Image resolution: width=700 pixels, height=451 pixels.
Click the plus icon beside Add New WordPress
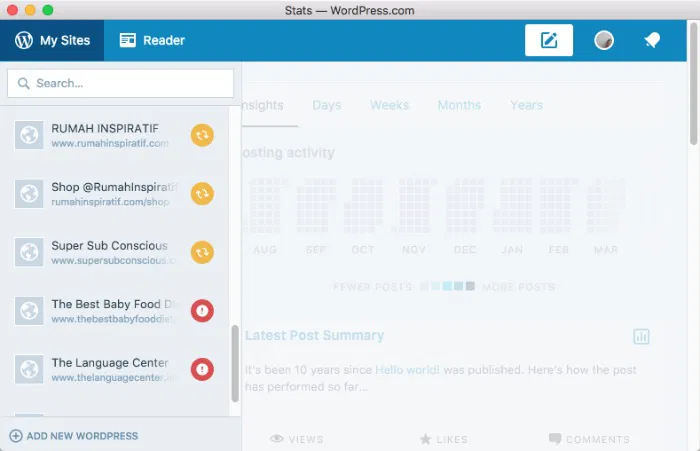[16, 436]
